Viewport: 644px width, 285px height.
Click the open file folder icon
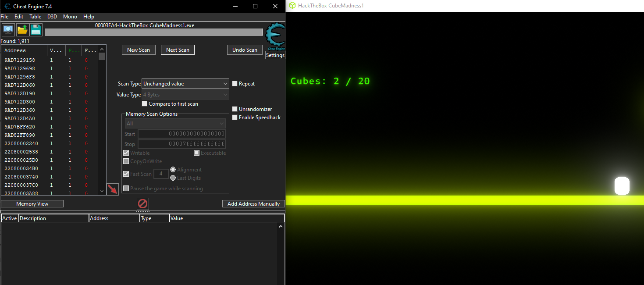[22, 30]
